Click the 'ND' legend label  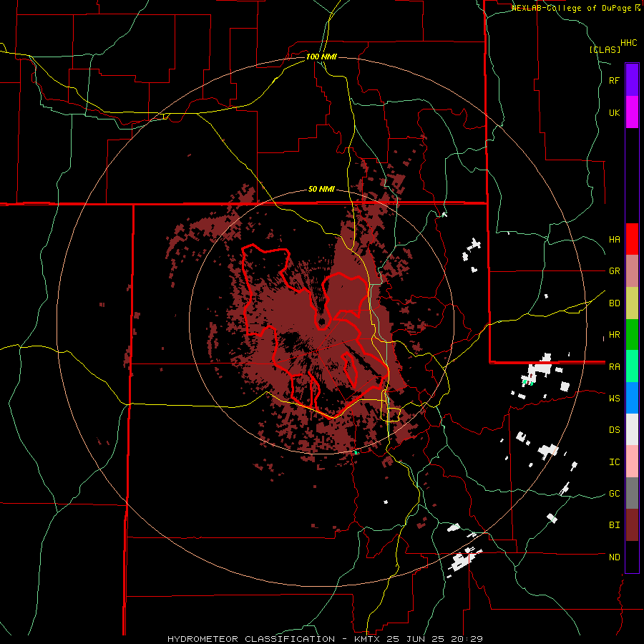tap(614, 557)
